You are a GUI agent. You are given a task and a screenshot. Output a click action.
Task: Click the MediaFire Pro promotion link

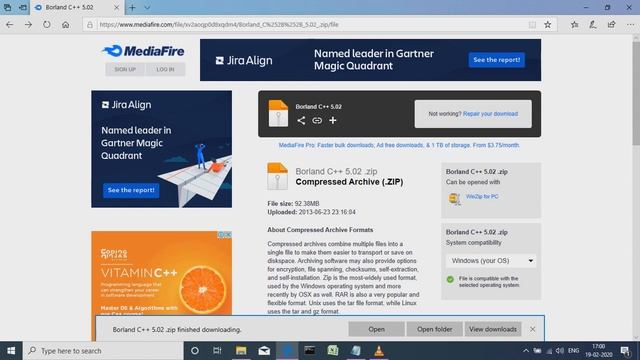[399, 145]
